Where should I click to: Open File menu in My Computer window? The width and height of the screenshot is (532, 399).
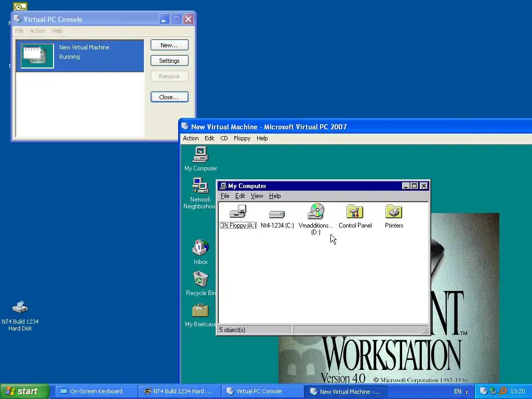[225, 196]
